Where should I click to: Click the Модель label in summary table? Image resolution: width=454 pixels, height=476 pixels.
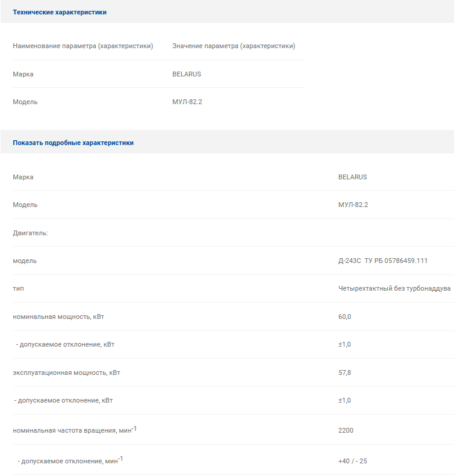pos(25,102)
